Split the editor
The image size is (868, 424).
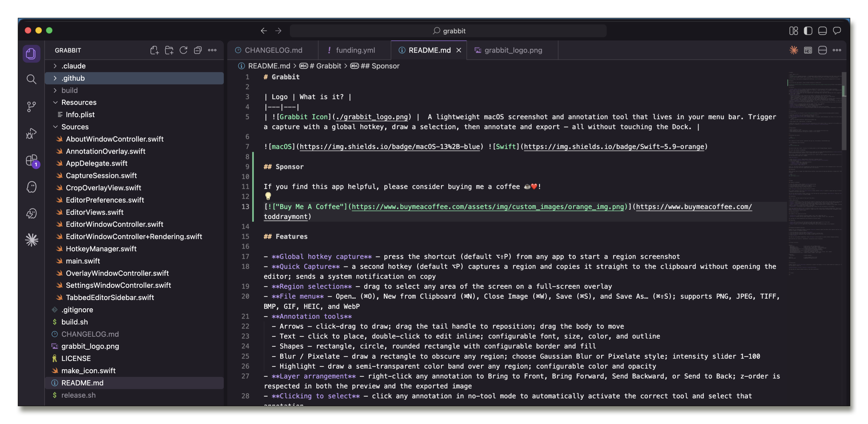(823, 50)
